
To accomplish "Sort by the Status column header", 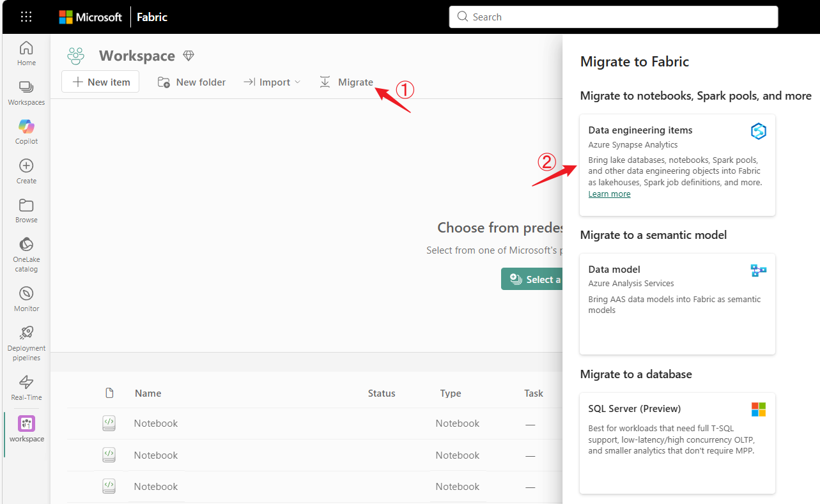I will pos(382,393).
